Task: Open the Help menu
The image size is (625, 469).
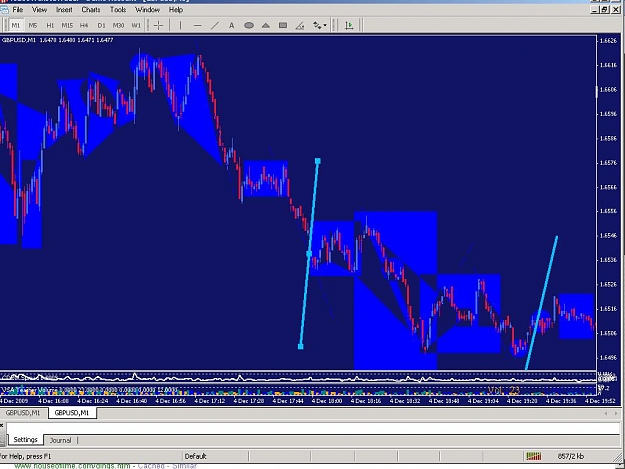Action: [175, 10]
